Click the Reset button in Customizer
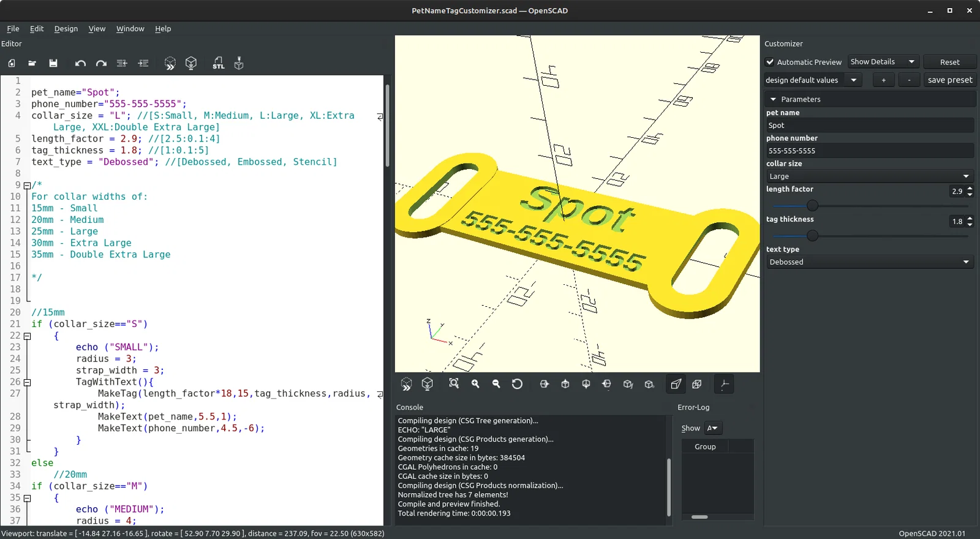The width and height of the screenshot is (980, 539). pos(949,62)
